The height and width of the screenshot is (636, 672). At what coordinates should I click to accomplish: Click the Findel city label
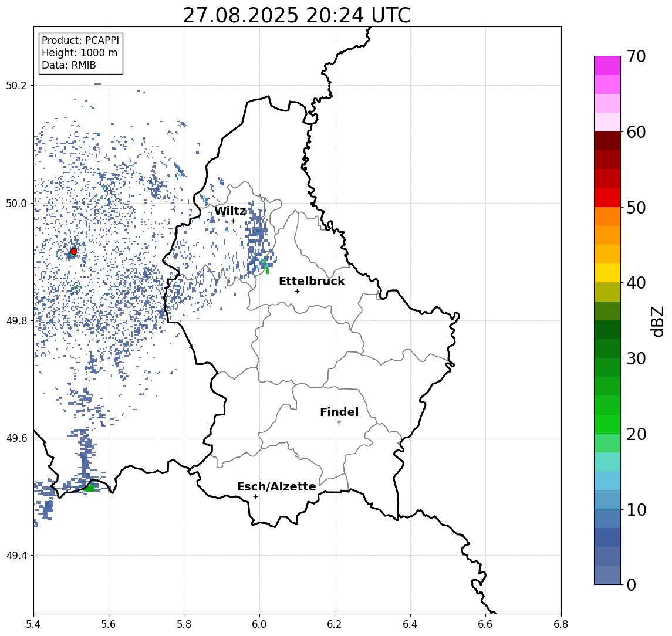tap(339, 412)
